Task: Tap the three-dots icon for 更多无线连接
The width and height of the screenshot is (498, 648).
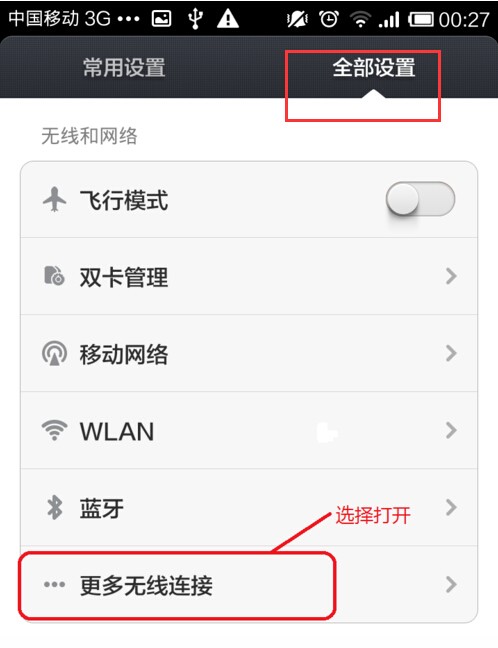Action: (55, 584)
